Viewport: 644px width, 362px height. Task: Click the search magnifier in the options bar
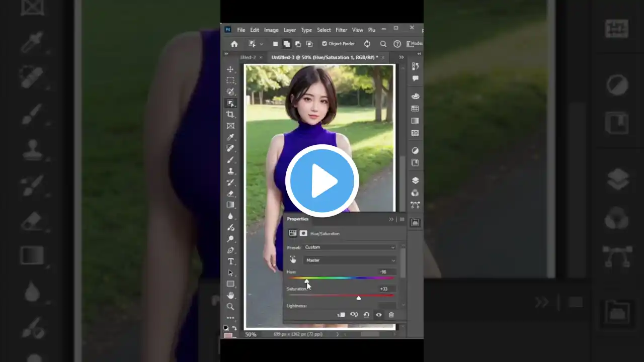click(x=383, y=44)
